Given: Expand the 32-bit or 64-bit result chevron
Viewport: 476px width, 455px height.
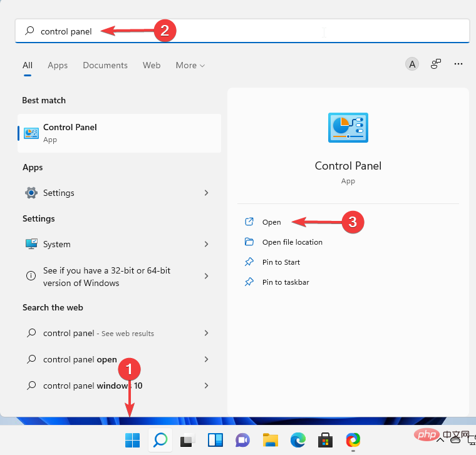Looking at the screenshot, I should [207, 276].
